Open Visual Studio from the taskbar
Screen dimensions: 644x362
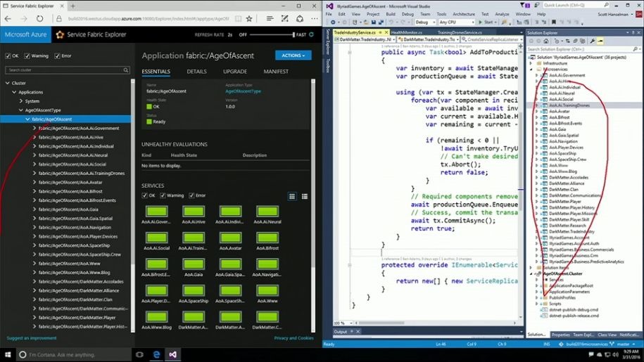[173, 354]
